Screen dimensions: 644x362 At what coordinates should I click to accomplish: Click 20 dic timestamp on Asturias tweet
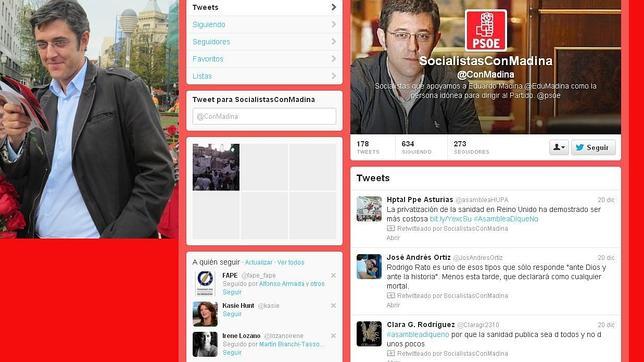[x=606, y=200]
